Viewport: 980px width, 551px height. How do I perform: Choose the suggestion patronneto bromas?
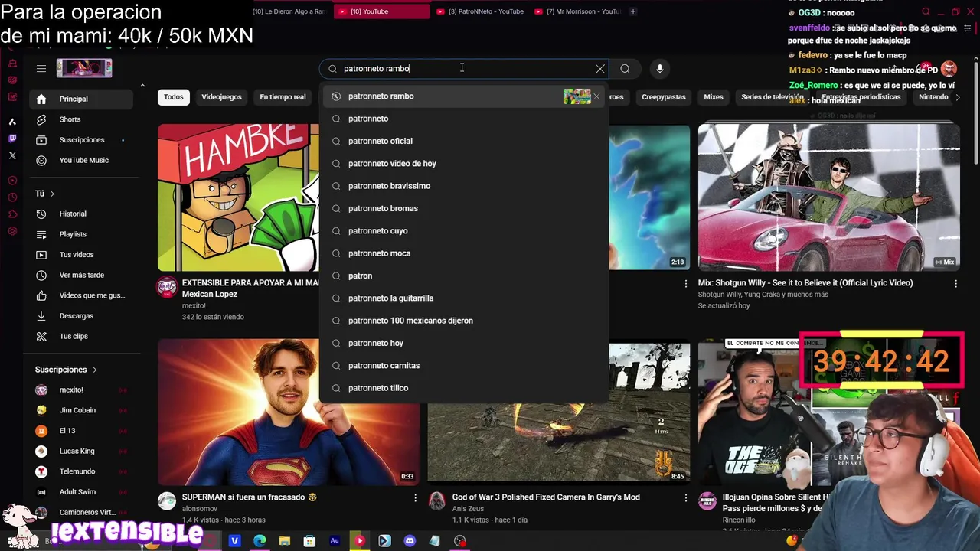(x=464, y=208)
